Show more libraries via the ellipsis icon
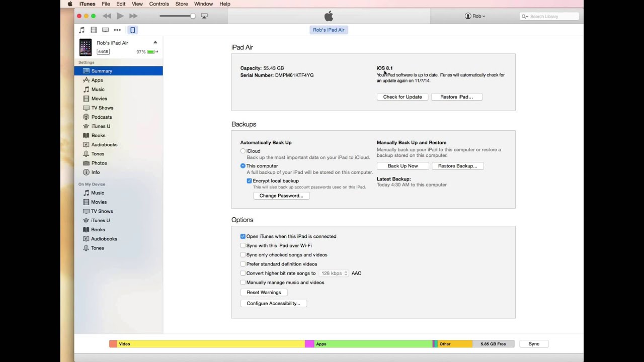The image size is (644, 362). click(117, 30)
